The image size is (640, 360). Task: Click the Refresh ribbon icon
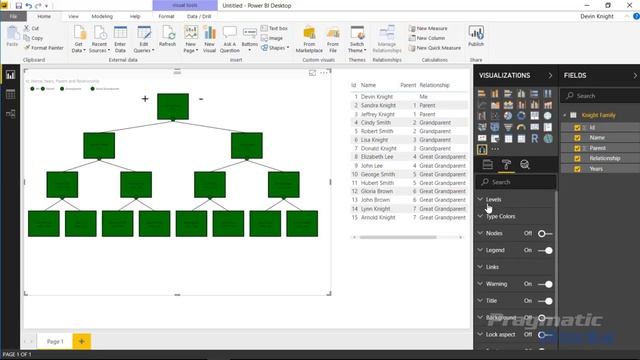pos(167,36)
